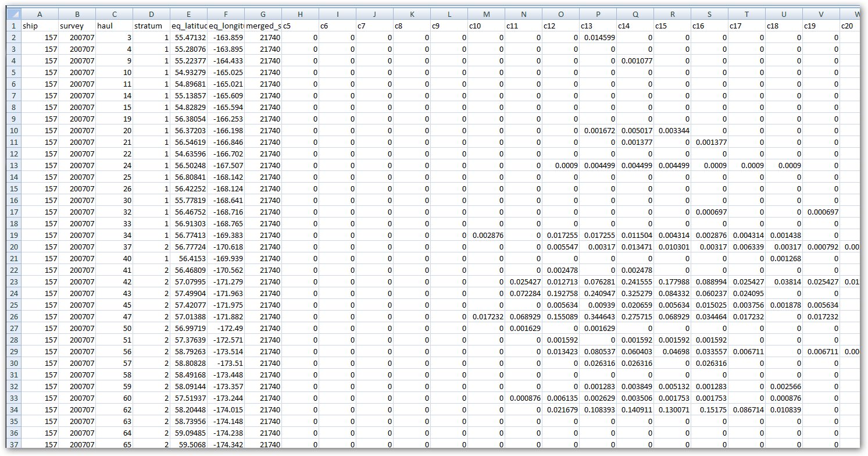The width and height of the screenshot is (868, 456).
Task: Select row 13 header
Action: tap(13, 165)
